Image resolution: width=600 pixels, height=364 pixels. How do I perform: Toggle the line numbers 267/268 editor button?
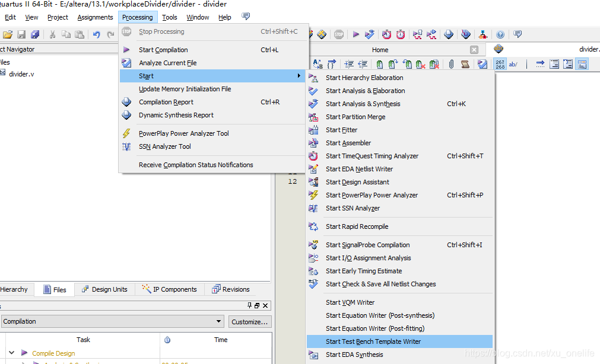(x=500, y=64)
